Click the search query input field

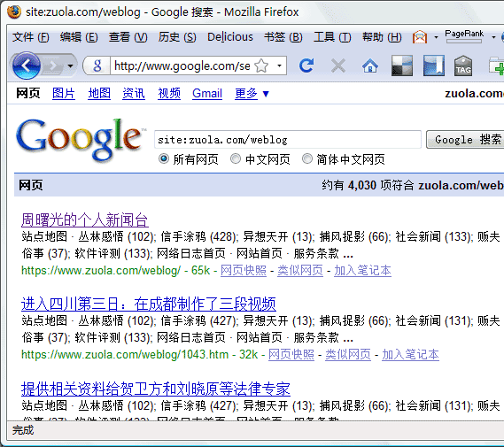(288, 140)
